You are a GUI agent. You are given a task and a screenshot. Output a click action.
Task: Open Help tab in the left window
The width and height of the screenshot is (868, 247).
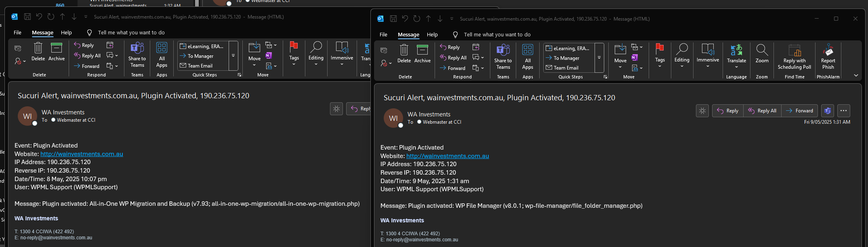pos(66,33)
